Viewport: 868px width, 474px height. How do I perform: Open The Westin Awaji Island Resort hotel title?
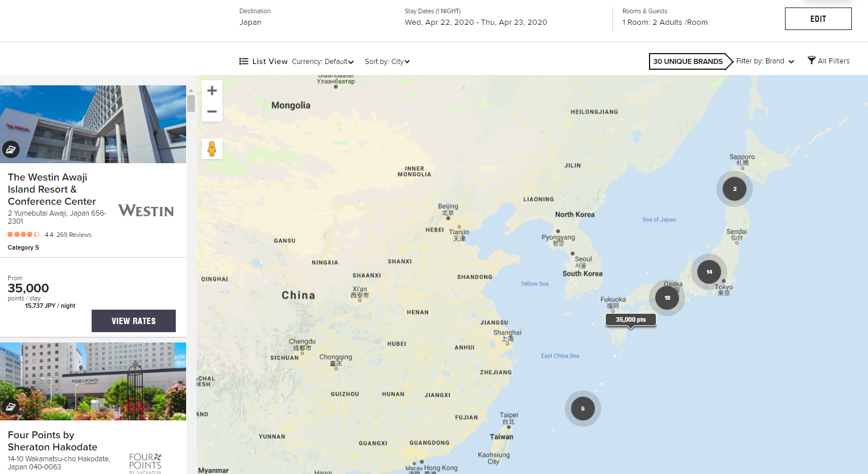click(x=52, y=189)
